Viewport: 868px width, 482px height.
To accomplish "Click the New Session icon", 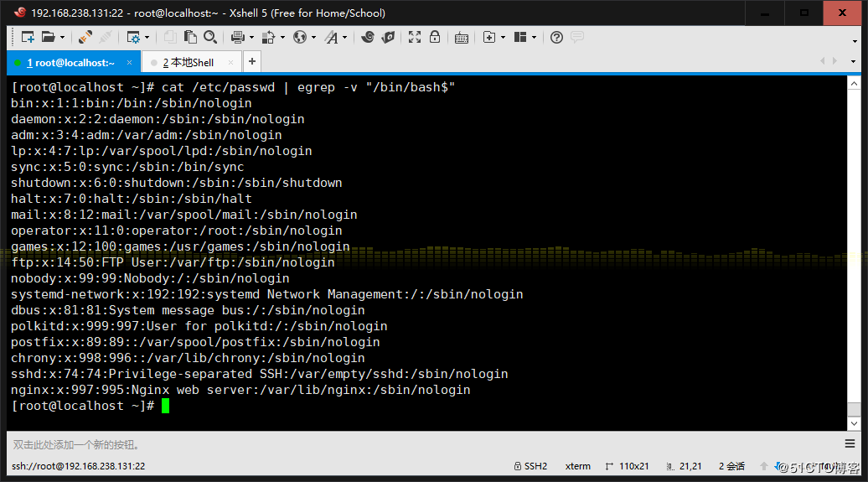I will tap(28, 37).
